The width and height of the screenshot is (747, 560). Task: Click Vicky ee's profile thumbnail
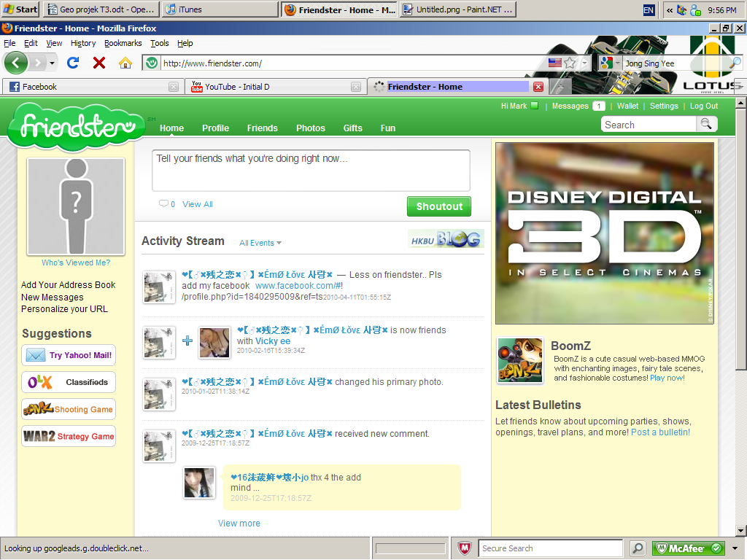pos(214,343)
